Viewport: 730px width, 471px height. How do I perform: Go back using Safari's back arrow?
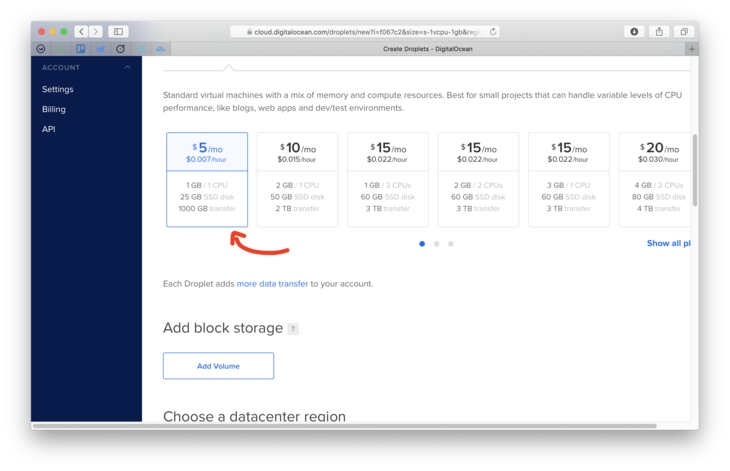pos(81,32)
